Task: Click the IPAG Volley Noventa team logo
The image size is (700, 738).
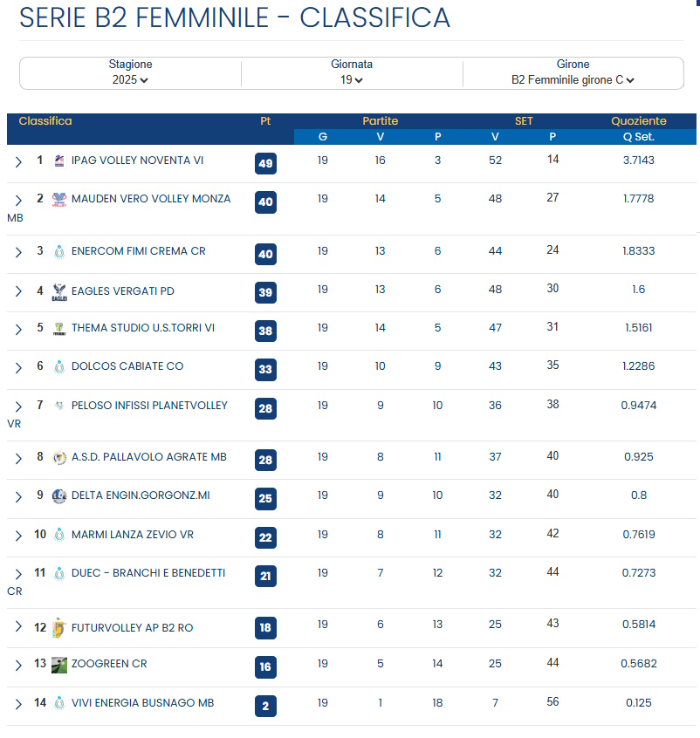Action: tap(59, 161)
